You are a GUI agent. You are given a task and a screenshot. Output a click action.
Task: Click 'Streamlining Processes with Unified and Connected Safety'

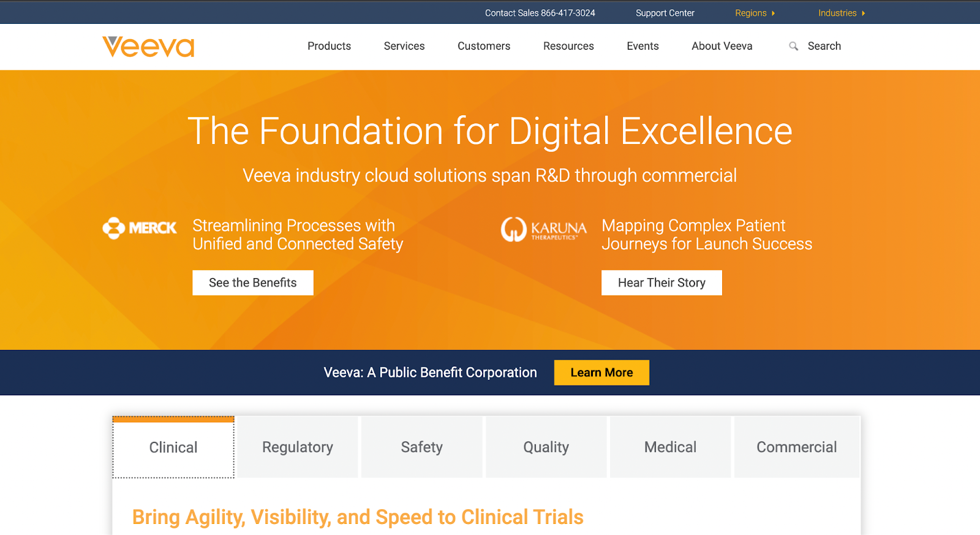coord(298,235)
